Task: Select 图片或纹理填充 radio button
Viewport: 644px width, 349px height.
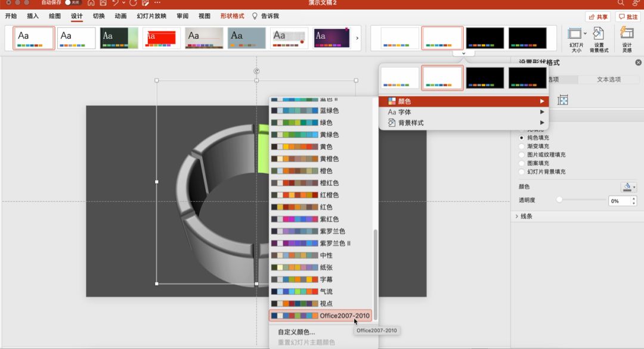Action: click(522, 155)
